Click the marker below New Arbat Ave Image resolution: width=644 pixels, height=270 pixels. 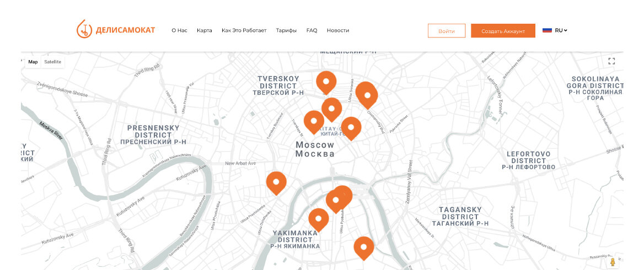coord(276,182)
